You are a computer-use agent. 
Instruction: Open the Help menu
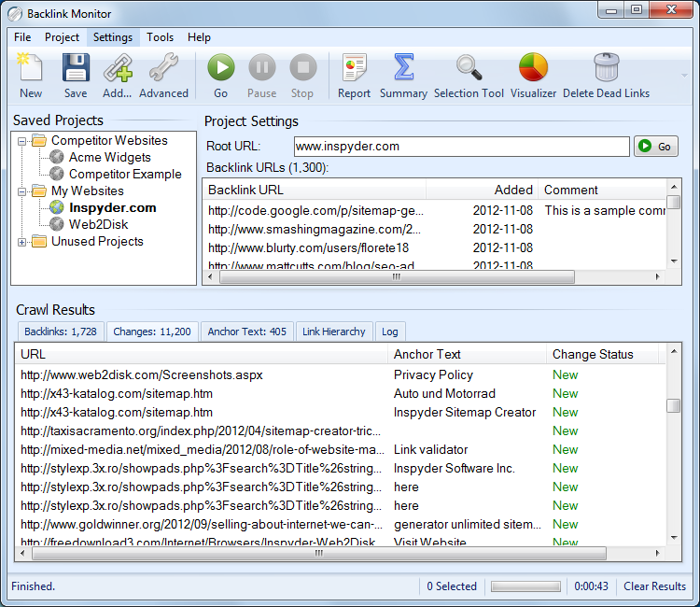pos(199,37)
